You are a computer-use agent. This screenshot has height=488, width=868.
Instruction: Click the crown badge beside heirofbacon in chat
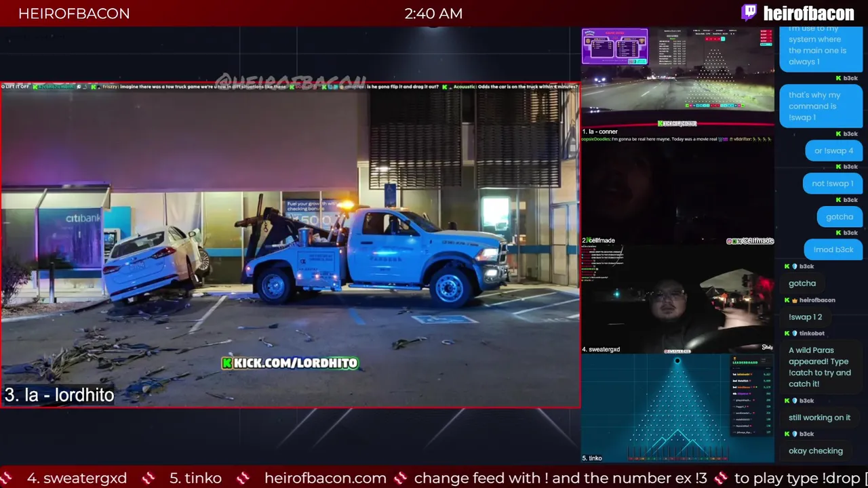tap(794, 300)
